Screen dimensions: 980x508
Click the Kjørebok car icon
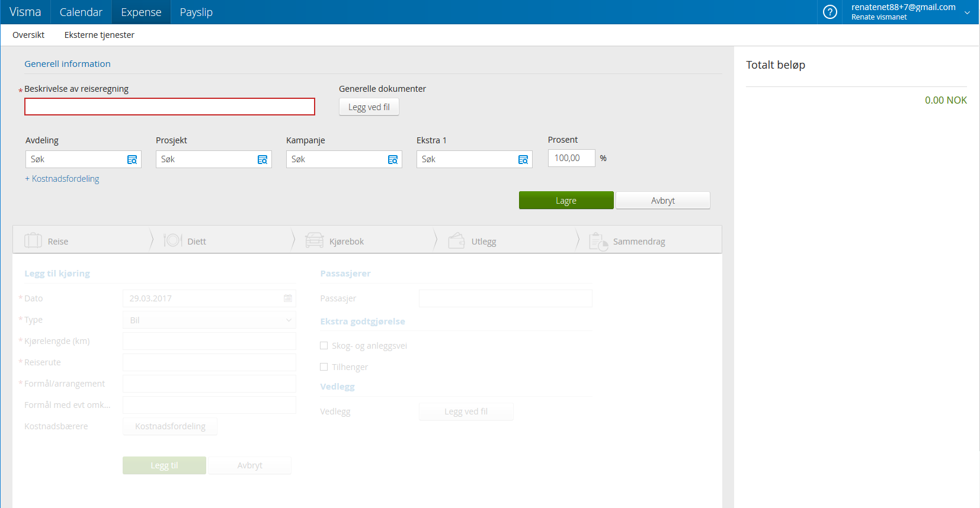[x=315, y=240]
